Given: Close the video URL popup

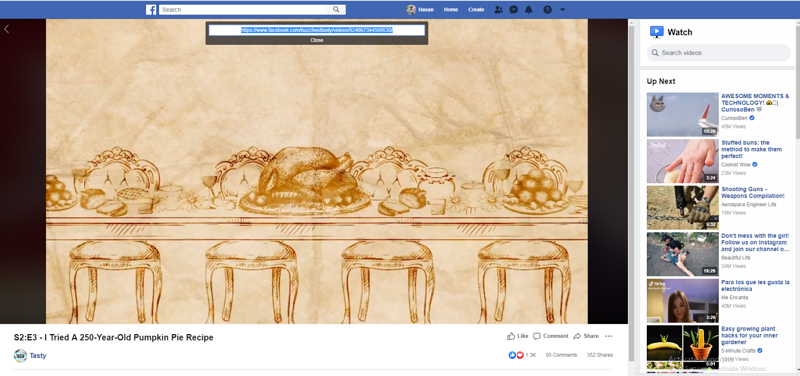Looking at the screenshot, I should [x=317, y=40].
